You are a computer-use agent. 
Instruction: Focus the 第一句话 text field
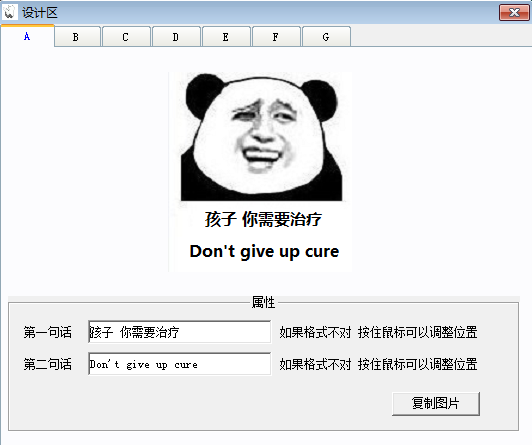coord(179,332)
